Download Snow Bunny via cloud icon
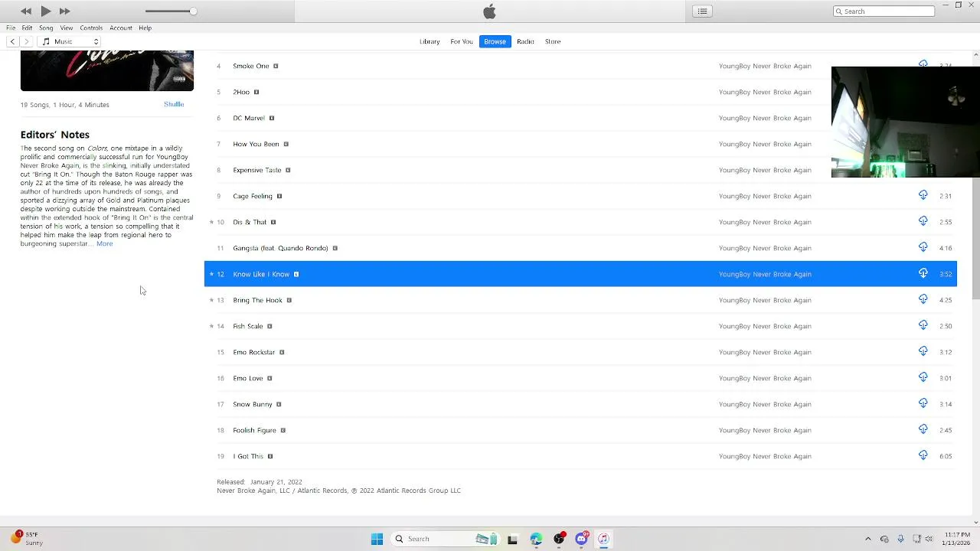The height and width of the screenshot is (551, 980). (923, 403)
